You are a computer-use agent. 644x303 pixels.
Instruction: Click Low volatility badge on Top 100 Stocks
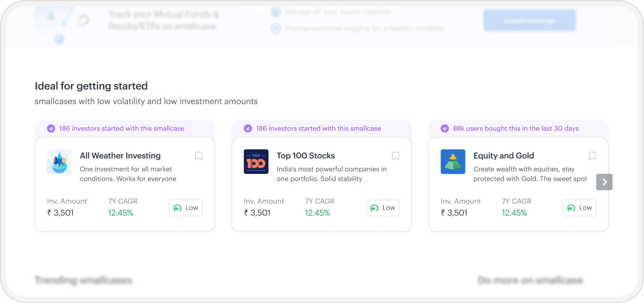pyautogui.click(x=383, y=208)
